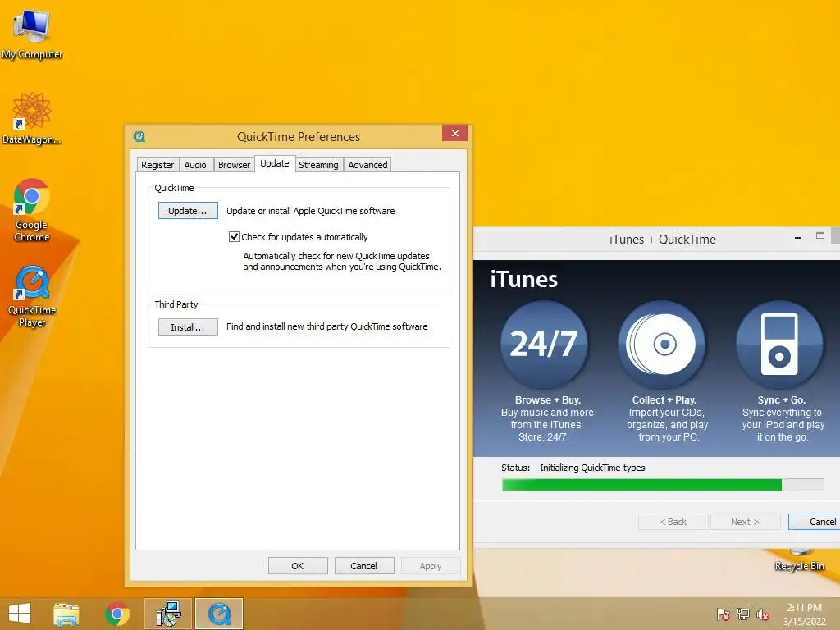Click the Next > button in installer
The height and width of the screenshot is (630, 840).
click(x=745, y=521)
